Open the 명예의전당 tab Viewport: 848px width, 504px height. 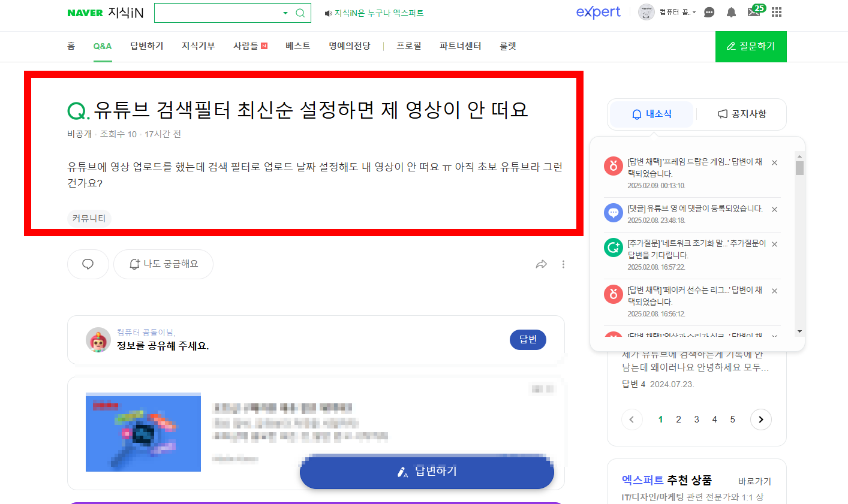tap(350, 46)
